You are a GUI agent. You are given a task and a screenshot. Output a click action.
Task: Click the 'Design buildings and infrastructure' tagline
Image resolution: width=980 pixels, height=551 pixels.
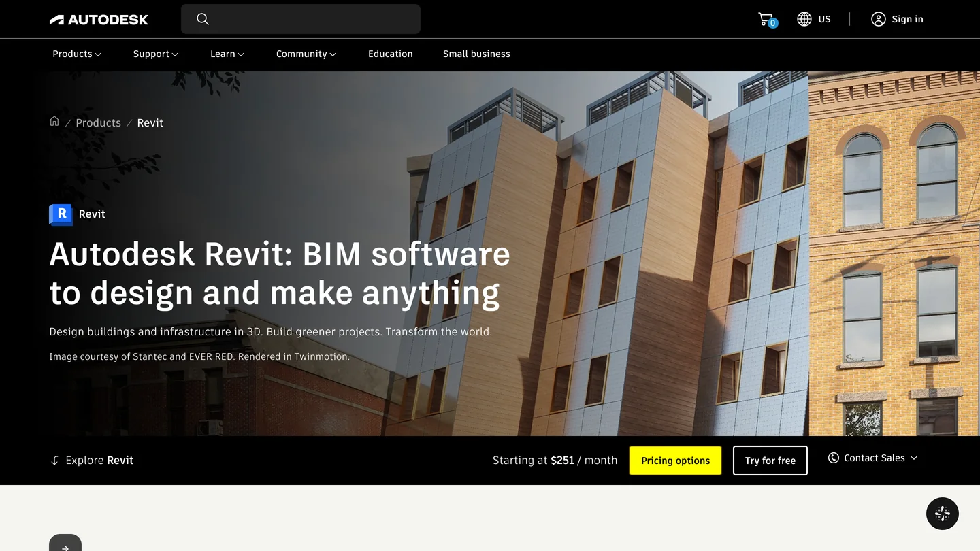270,332
